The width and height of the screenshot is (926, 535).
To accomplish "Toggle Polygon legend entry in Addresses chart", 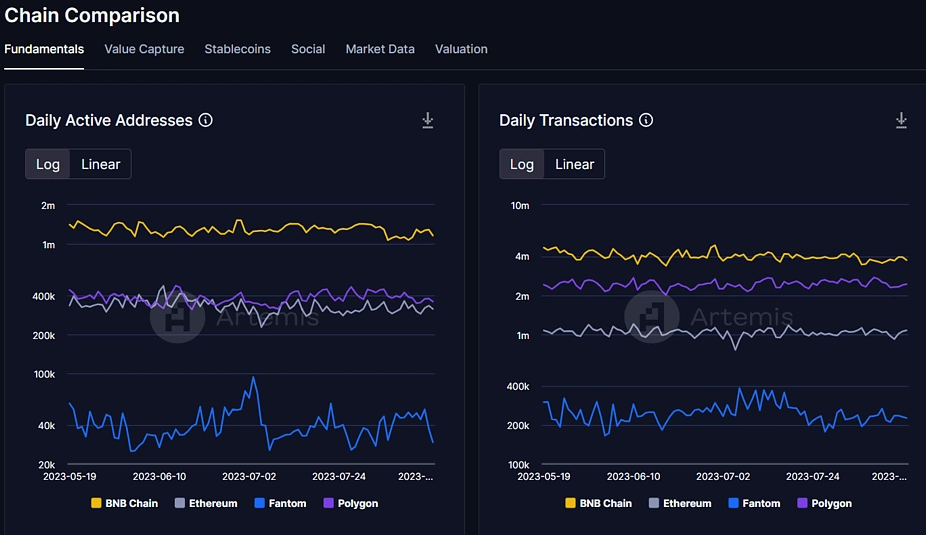I will click(351, 503).
